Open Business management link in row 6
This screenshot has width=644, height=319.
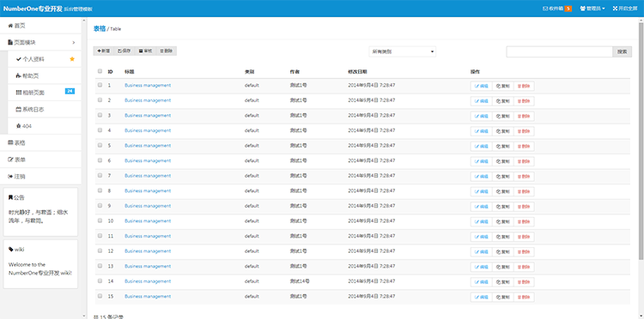point(148,160)
